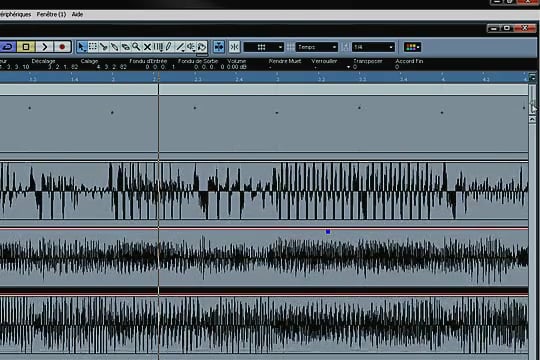The image size is (540, 360).
Task: Open the Périphériques menu
Action: [x=15, y=14]
